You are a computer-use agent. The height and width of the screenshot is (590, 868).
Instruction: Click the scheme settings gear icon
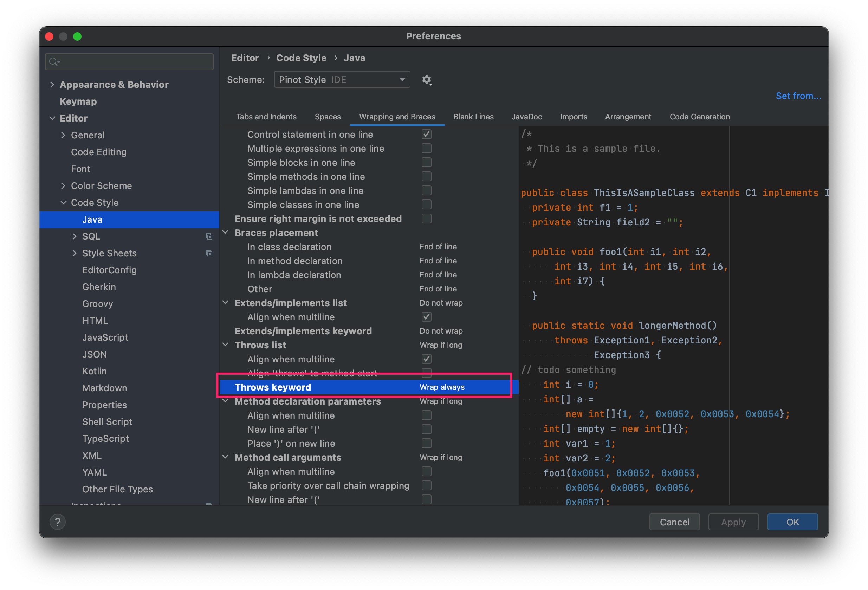point(427,80)
